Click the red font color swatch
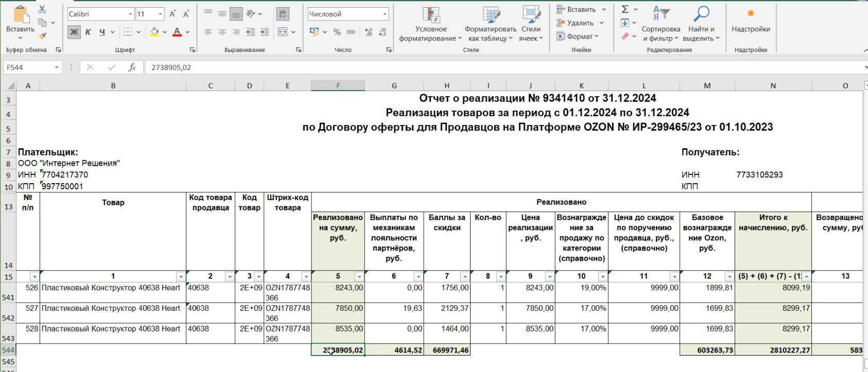Viewport: 868px width, 372px height. tap(177, 32)
